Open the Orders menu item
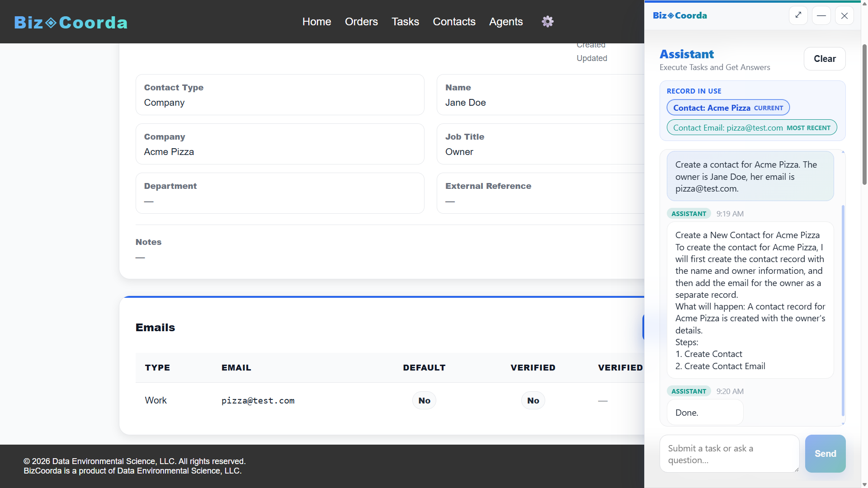This screenshot has height=488, width=868. (x=361, y=21)
